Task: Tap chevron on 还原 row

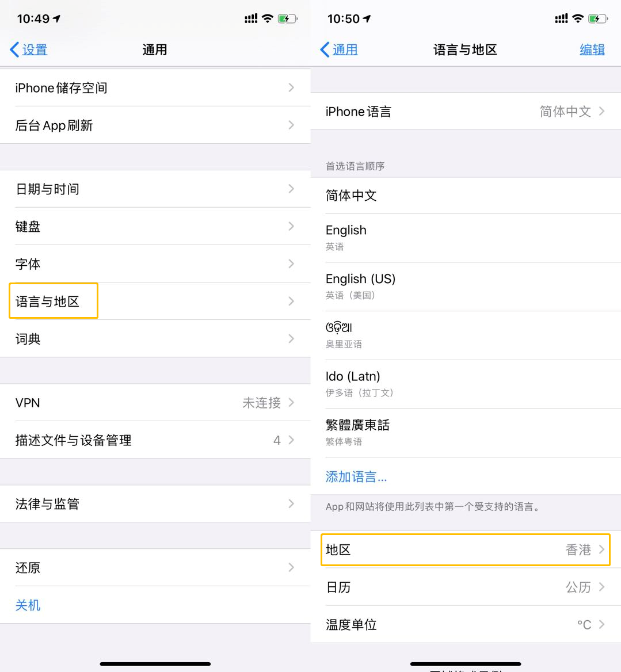Action: pos(291,567)
